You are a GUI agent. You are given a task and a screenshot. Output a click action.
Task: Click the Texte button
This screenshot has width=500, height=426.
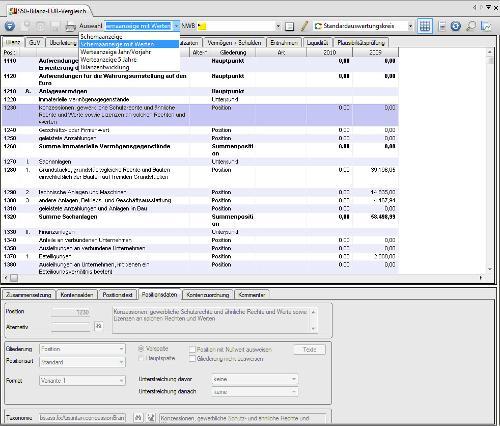click(x=309, y=349)
